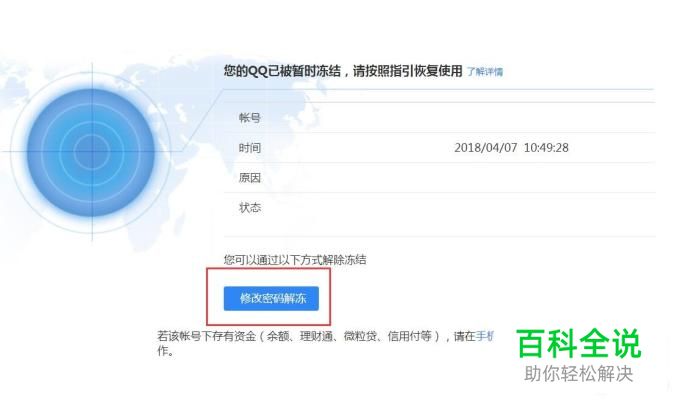Viewport: 692px width, 418px height.
Task: Select the 时间 row label
Action: (x=250, y=148)
